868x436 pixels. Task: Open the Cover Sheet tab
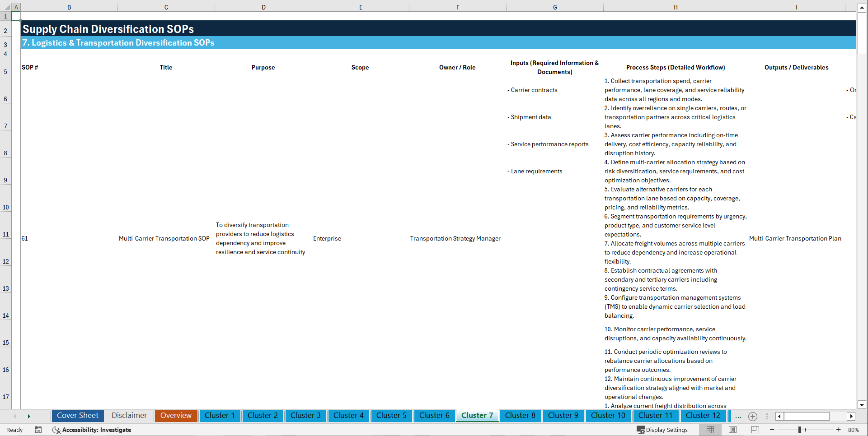click(78, 416)
